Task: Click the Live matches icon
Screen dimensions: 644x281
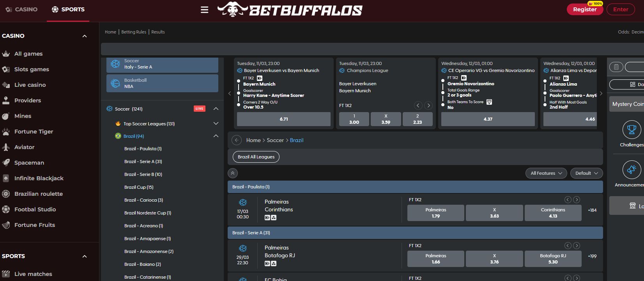Action: [x=6, y=274]
